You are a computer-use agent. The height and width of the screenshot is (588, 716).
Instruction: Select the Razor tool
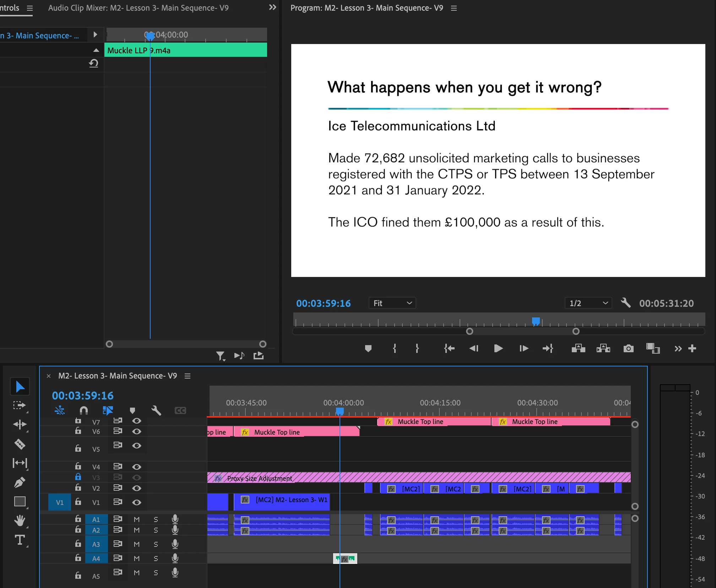20,444
